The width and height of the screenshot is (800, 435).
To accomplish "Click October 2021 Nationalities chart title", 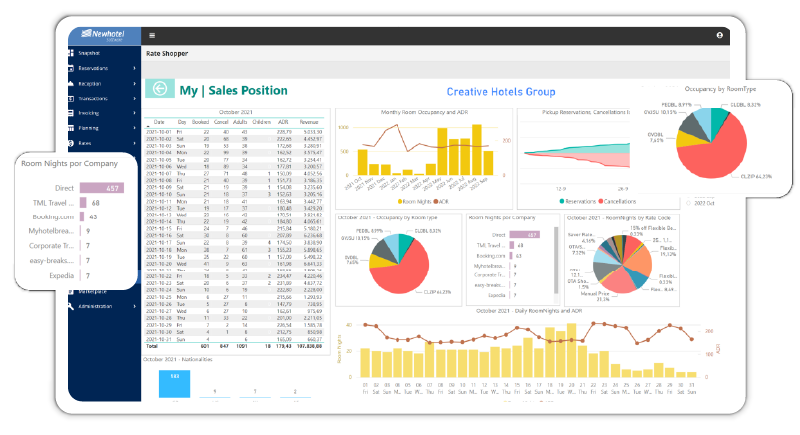I will pyautogui.click(x=178, y=360).
